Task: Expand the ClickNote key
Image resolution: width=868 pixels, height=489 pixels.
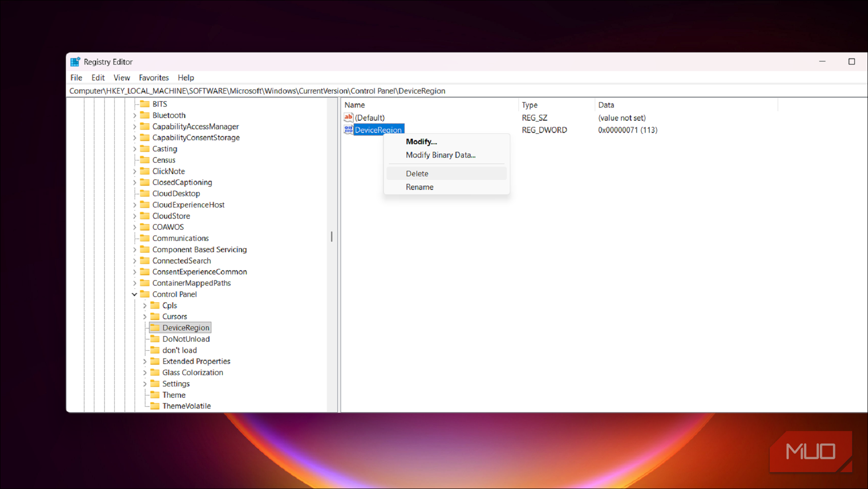Action: [135, 172]
